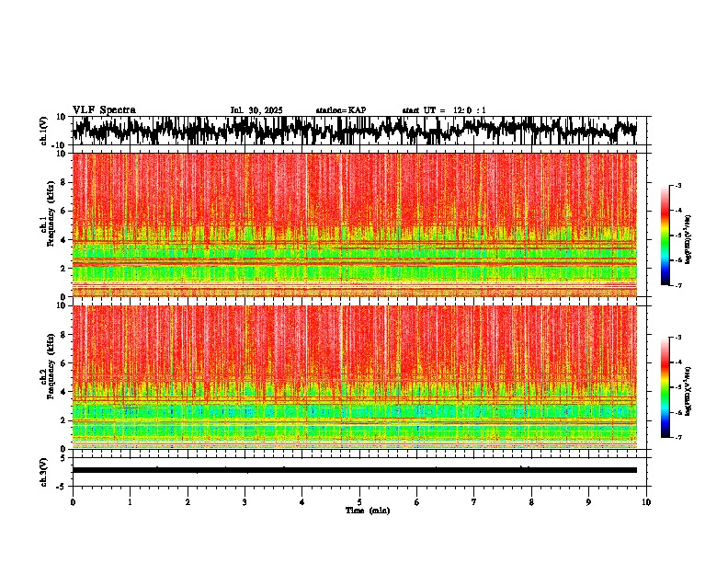The width and height of the screenshot is (728, 563).
Task: Click time axis tick label "0"
Action: 73,502
